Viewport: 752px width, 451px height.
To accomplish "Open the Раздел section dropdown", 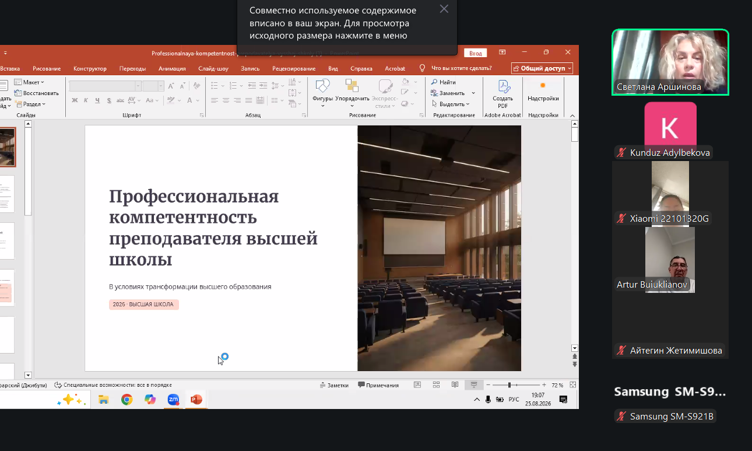I will [30, 104].
